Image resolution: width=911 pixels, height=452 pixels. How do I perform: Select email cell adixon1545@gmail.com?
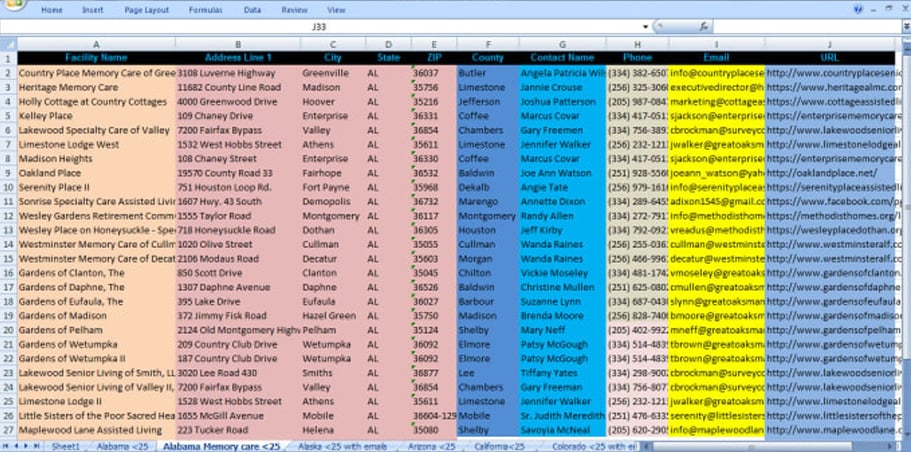pos(716,202)
